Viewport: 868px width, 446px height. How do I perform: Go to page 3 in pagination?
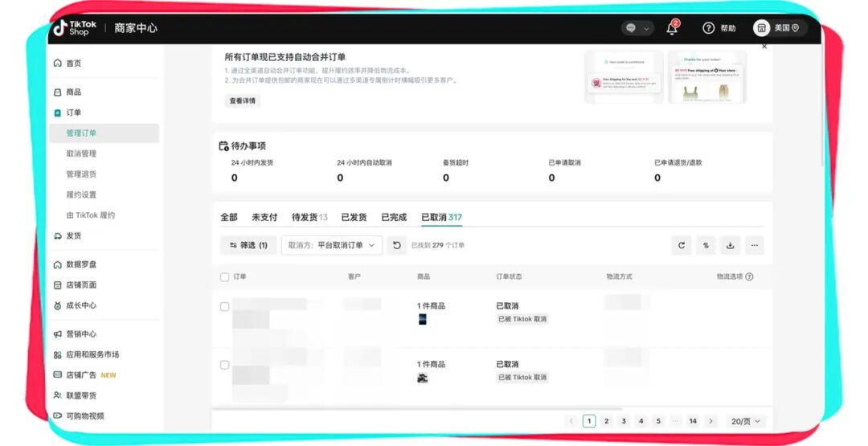pos(624,421)
